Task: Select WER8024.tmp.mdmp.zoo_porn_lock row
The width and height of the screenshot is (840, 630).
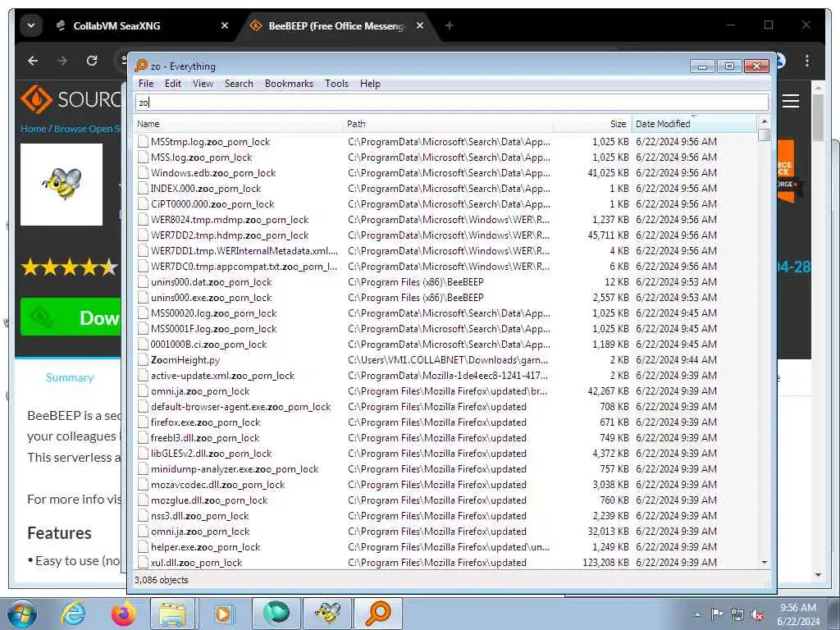Action: (445, 220)
